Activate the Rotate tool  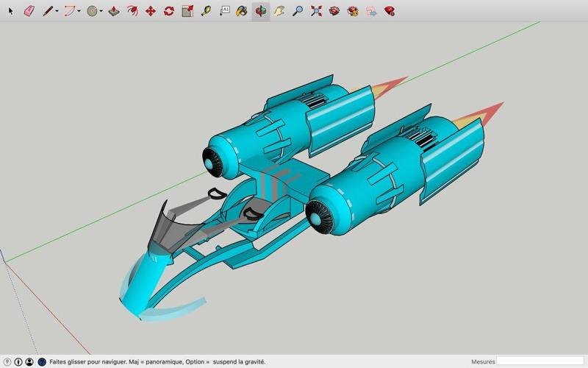pyautogui.click(x=169, y=11)
